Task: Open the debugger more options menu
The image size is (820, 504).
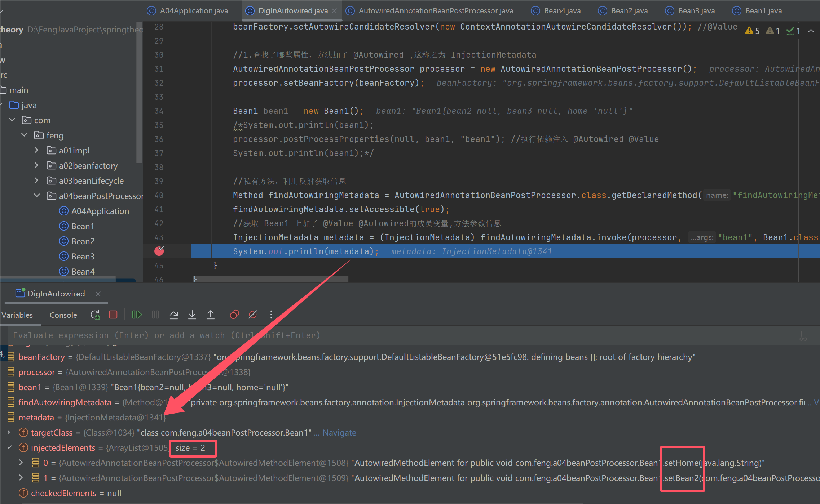Action: [271, 315]
